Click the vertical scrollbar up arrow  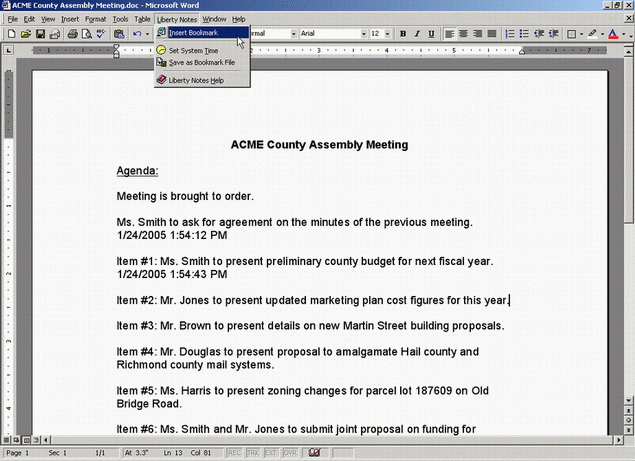click(629, 51)
